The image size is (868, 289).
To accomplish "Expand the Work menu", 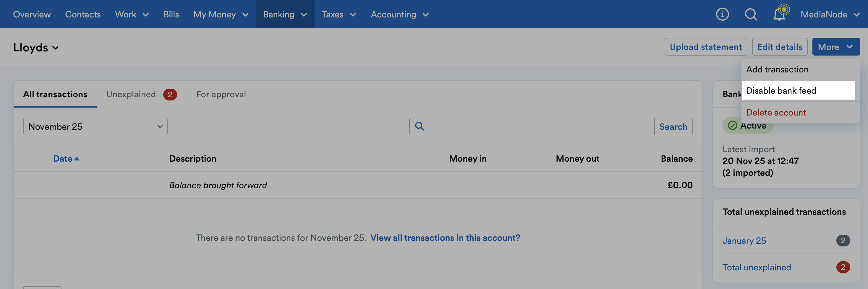I will tap(132, 14).
